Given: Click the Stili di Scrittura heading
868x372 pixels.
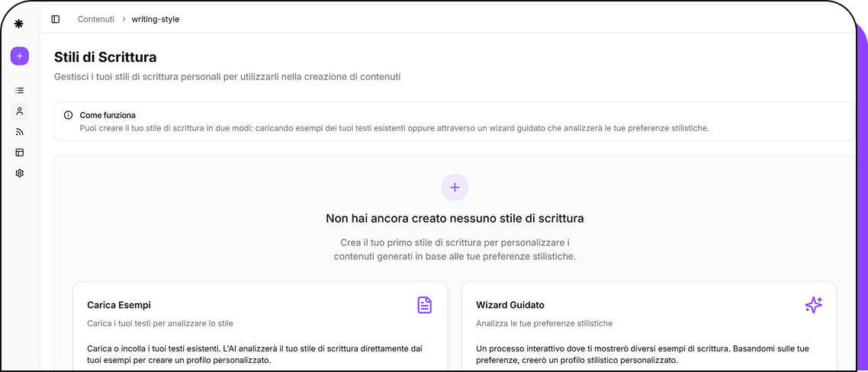Looking at the screenshot, I should (x=105, y=56).
